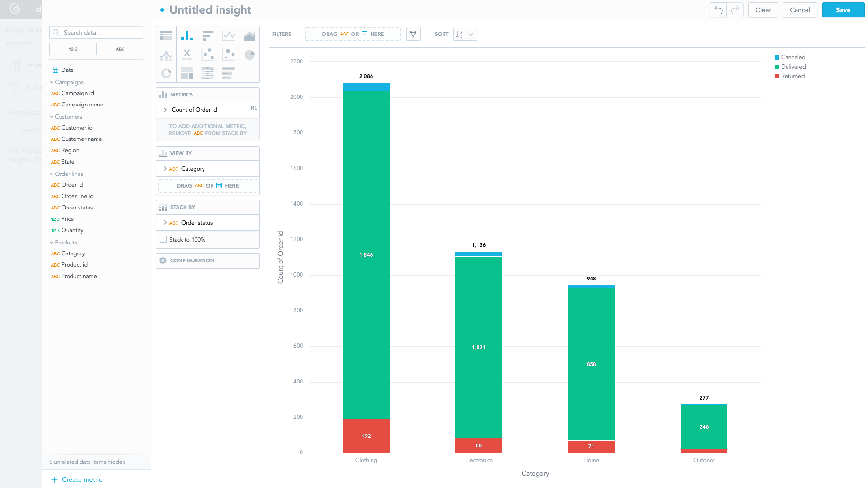Switch to the ABC attributes tab
Image resolution: width=868 pixels, height=488 pixels.
point(120,49)
